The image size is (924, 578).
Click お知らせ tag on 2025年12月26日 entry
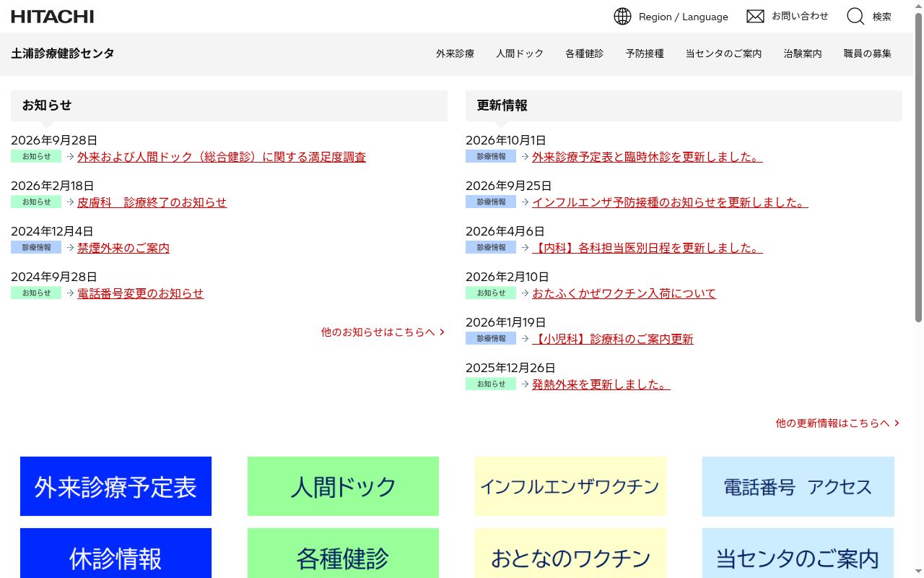click(x=491, y=384)
